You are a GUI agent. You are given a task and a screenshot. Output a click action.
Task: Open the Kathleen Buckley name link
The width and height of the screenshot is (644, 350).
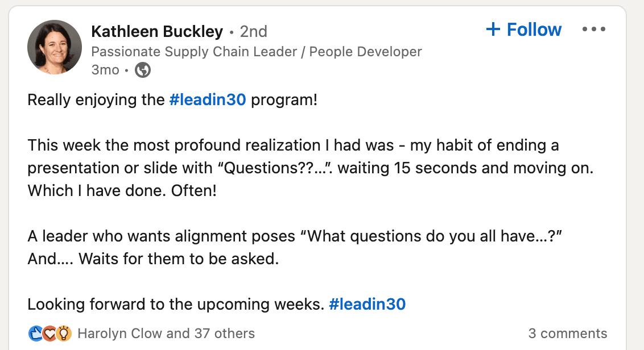pos(157,32)
